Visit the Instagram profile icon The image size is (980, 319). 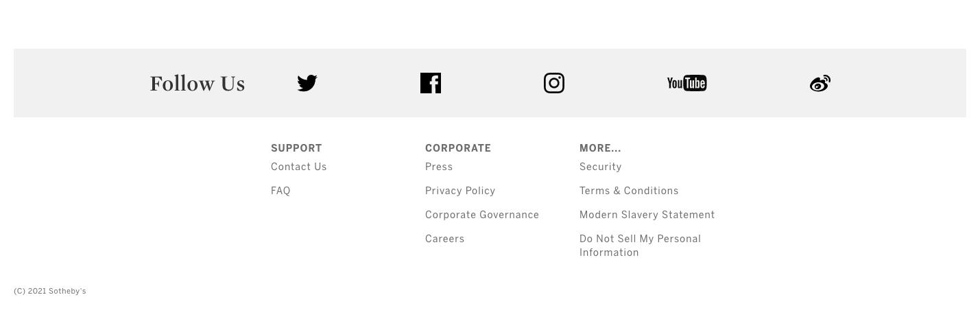pyautogui.click(x=554, y=83)
